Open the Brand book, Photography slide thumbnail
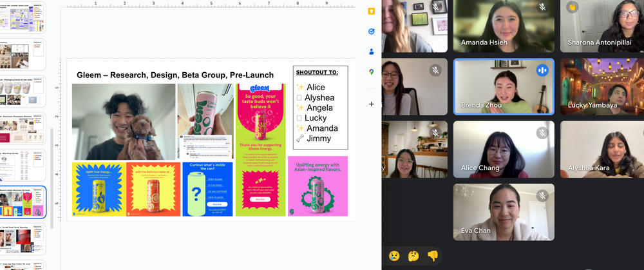This screenshot has height=270, width=644. (22, 128)
